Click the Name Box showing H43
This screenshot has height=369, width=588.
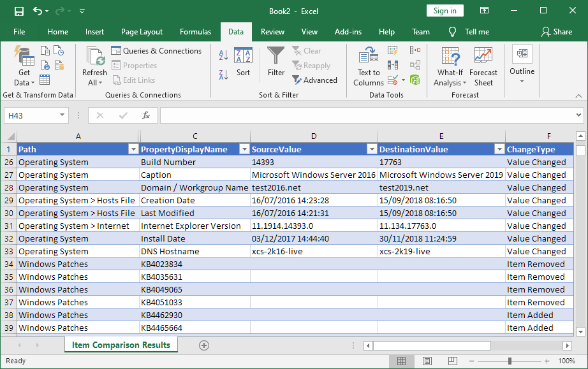pos(31,115)
